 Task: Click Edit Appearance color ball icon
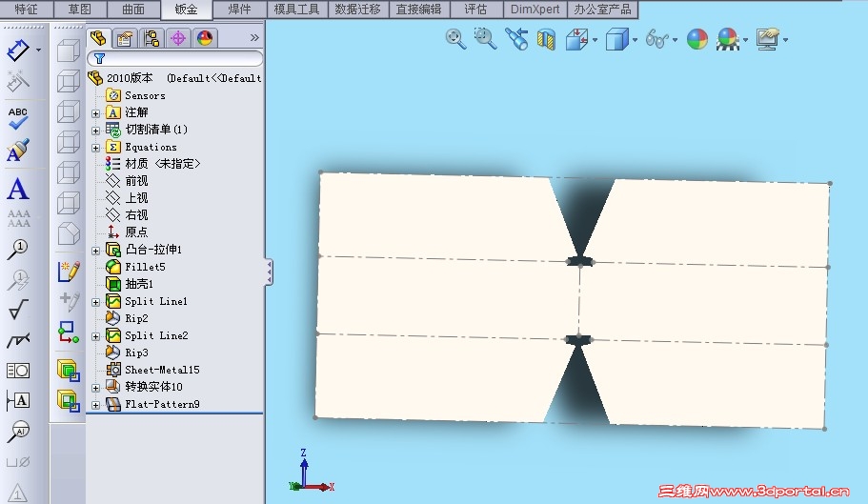696,40
